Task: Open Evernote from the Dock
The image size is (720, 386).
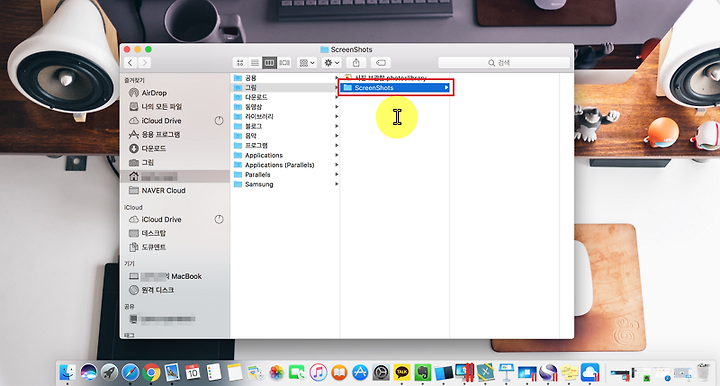Action: [x=422, y=372]
